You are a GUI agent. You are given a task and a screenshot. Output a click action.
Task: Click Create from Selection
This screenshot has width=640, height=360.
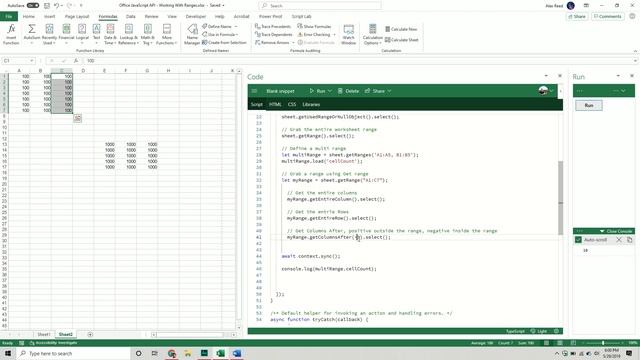click(224, 42)
